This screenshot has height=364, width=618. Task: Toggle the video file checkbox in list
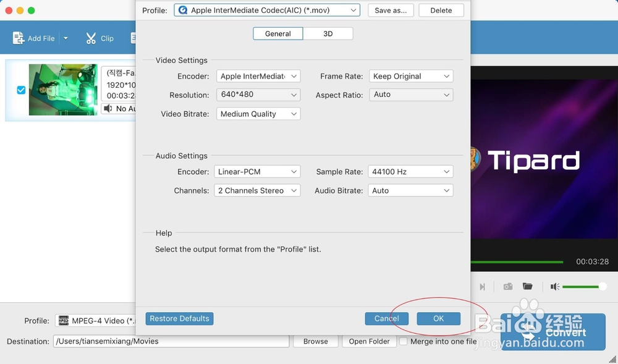[x=21, y=90]
